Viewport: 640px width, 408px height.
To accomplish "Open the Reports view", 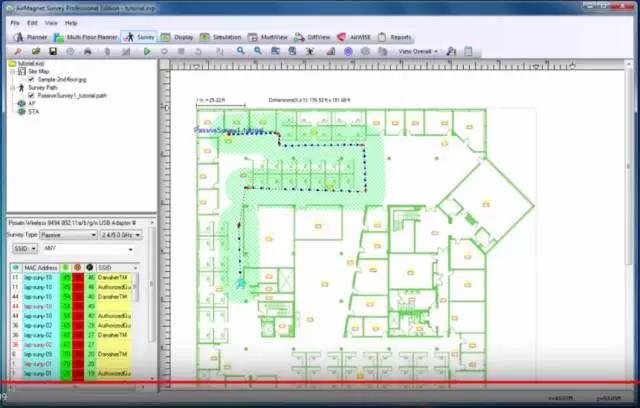I will tap(395, 36).
